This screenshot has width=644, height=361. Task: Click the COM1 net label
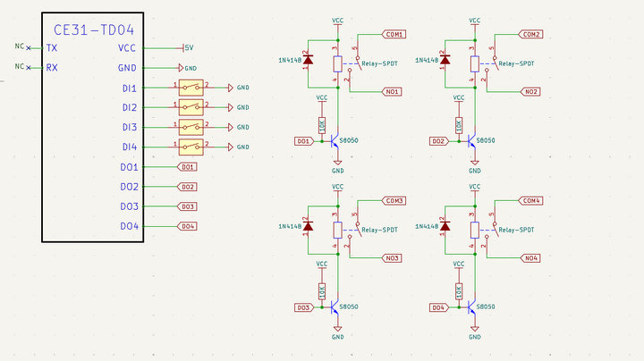394,34
